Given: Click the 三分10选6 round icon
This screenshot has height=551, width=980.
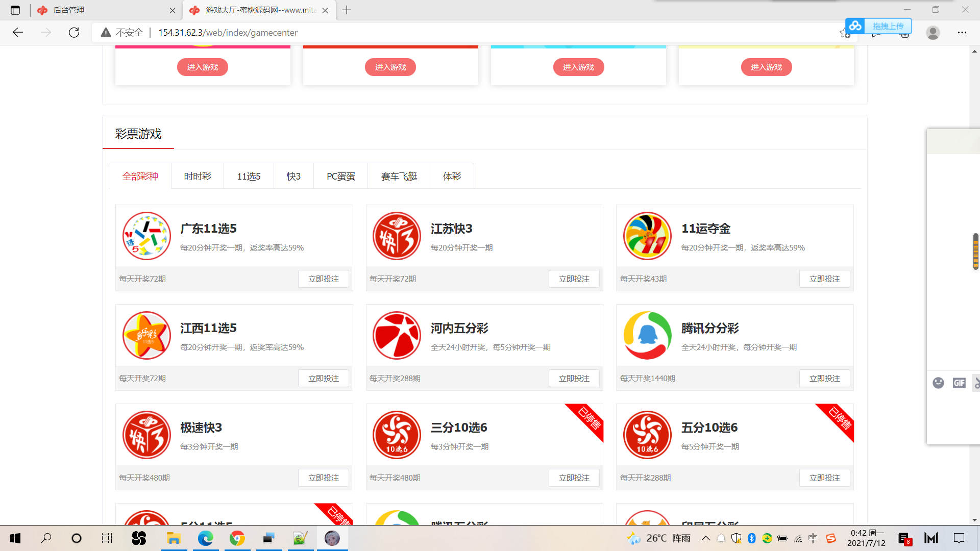Looking at the screenshot, I should [397, 435].
